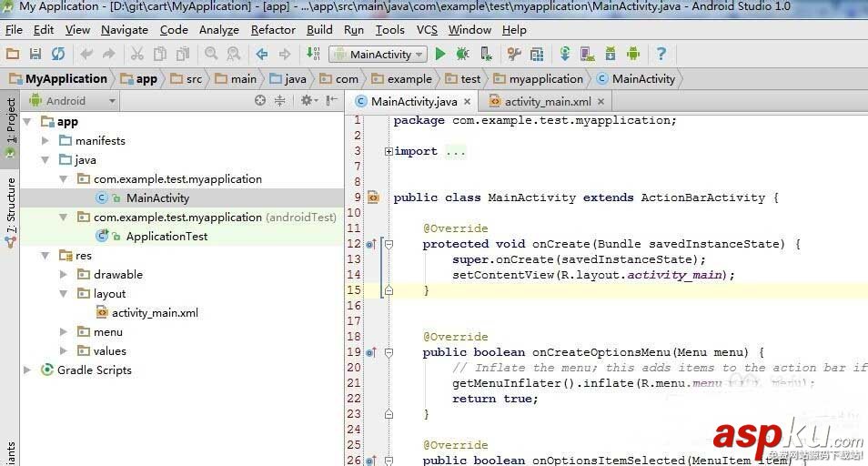868x466 pixels.
Task: Click the Attach debugger to process icon
Action: [486, 54]
